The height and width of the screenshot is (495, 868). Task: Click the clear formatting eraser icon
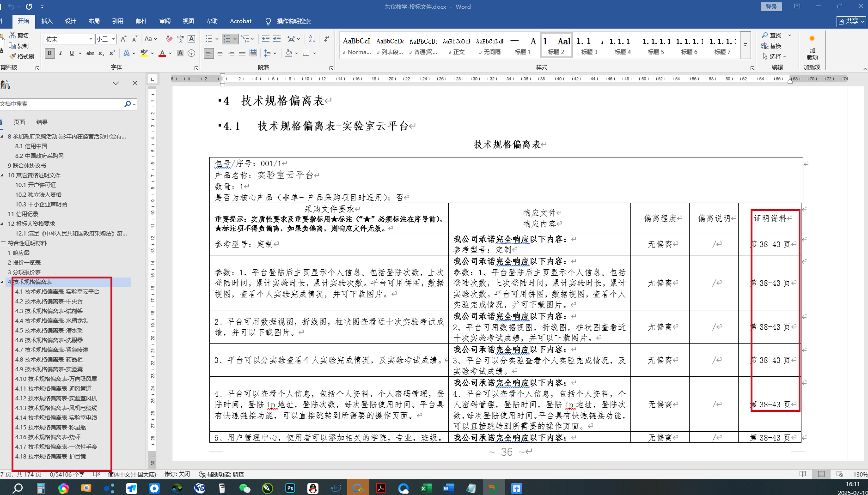click(169, 39)
